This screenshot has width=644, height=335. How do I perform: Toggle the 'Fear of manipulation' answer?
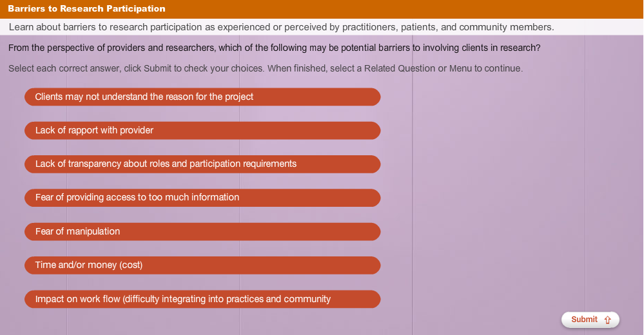point(202,231)
